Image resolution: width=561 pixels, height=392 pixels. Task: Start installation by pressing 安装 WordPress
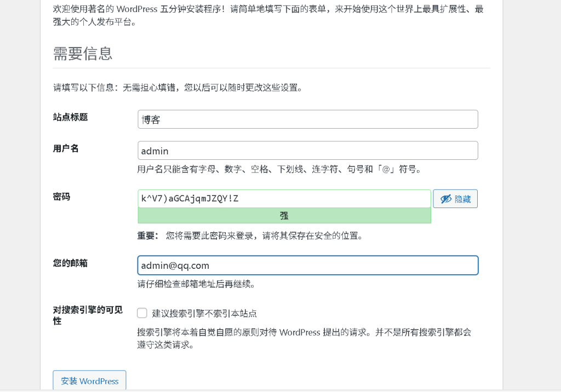click(x=89, y=381)
